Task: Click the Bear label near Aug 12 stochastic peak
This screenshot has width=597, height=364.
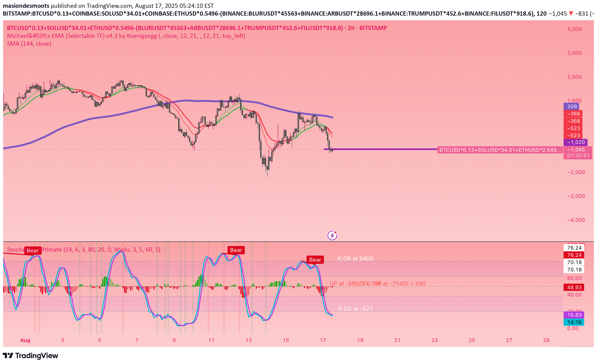Action: click(236, 250)
